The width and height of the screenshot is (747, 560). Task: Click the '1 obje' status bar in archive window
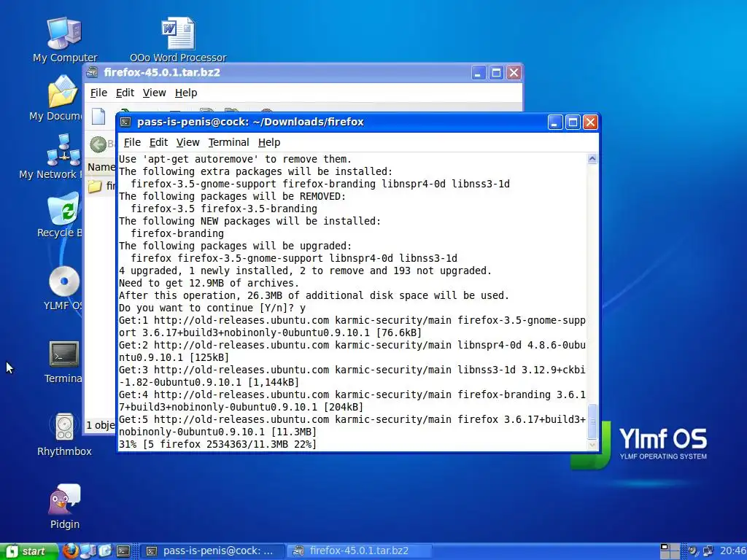pos(100,425)
